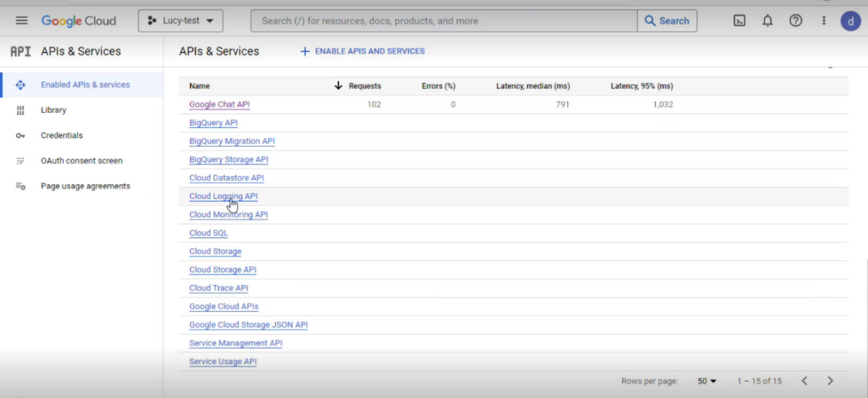The height and width of the screenshot is (398, 868).
Task: Go to previous page arrow
Action: pyautogui.click(x=804, y=381)
